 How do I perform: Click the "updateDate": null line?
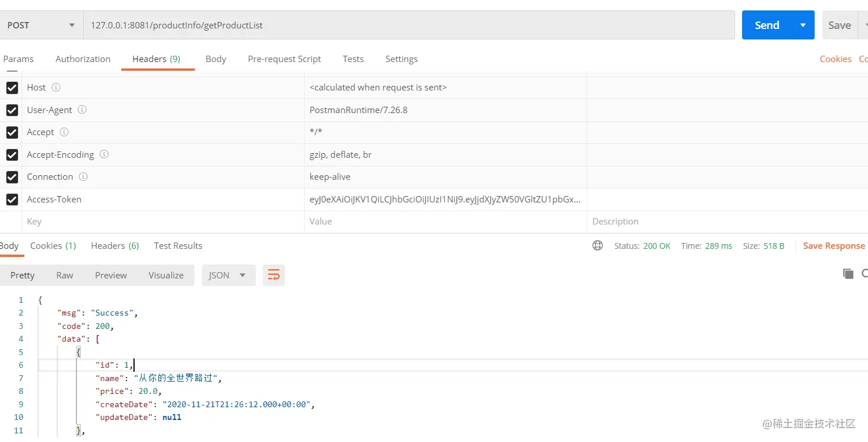coord(138,417)
